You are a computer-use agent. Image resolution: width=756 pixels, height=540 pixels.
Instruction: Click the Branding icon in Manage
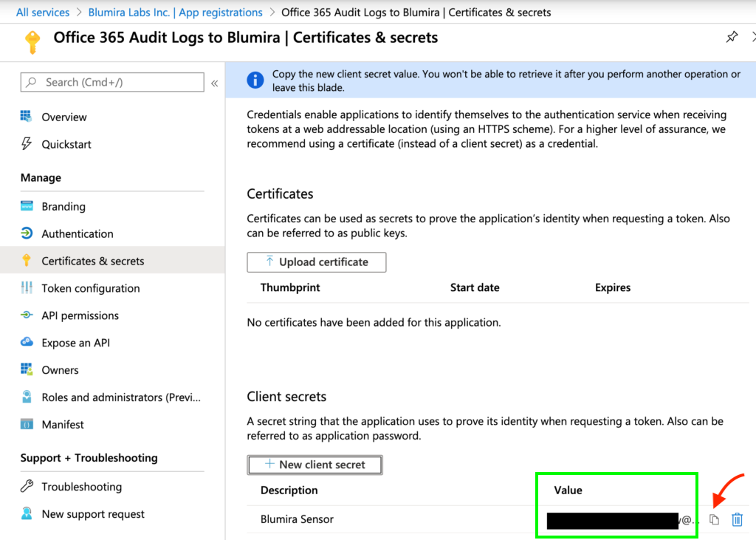tap(27, 207)
